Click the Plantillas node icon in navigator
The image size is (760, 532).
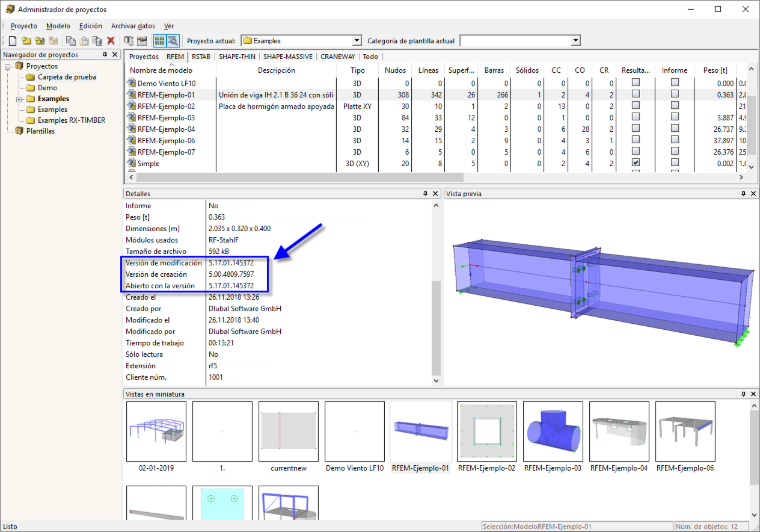[19, 131]
